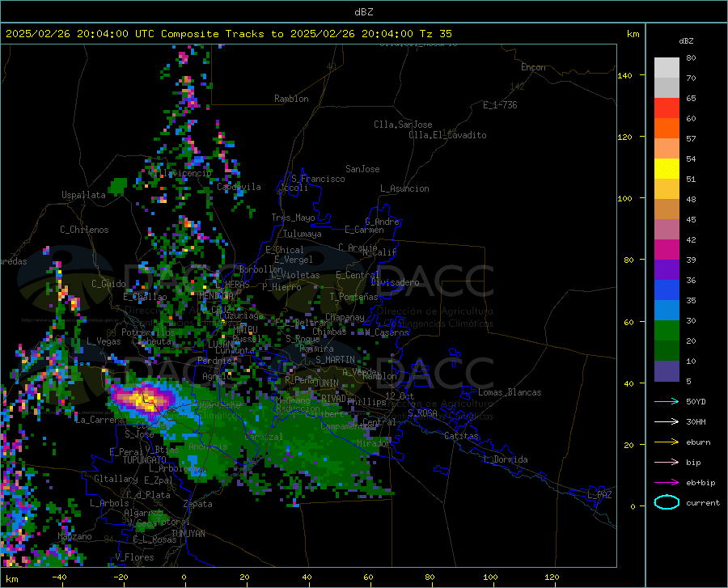This screenshot has width=728, height=588.
Task: Click the S_MARTIN map label
Action: click(335, 360)
